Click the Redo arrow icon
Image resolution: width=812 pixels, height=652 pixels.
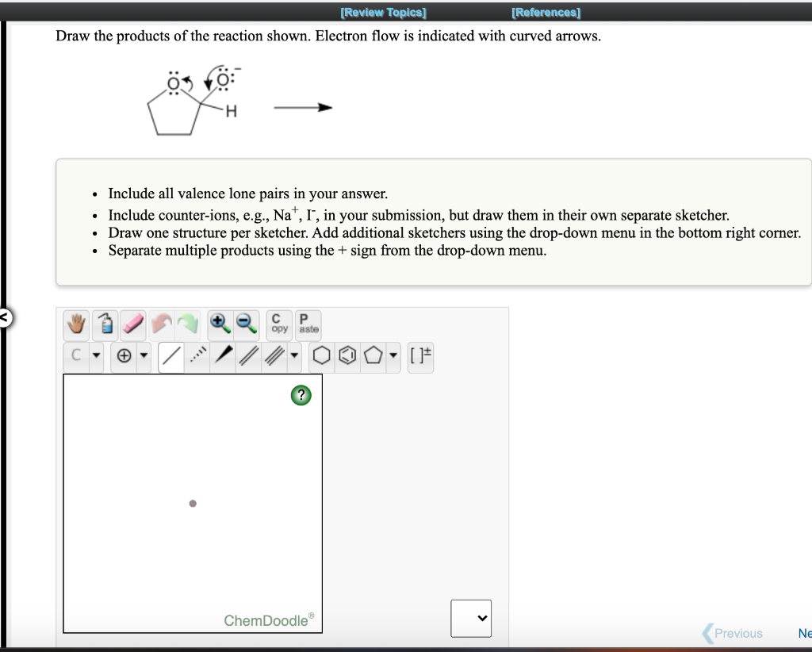189,324
